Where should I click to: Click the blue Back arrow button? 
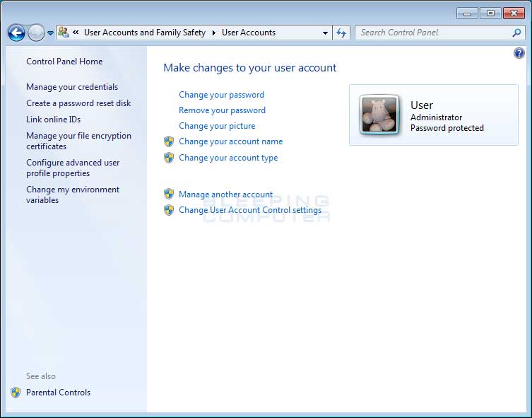click(x=16, y=33)
